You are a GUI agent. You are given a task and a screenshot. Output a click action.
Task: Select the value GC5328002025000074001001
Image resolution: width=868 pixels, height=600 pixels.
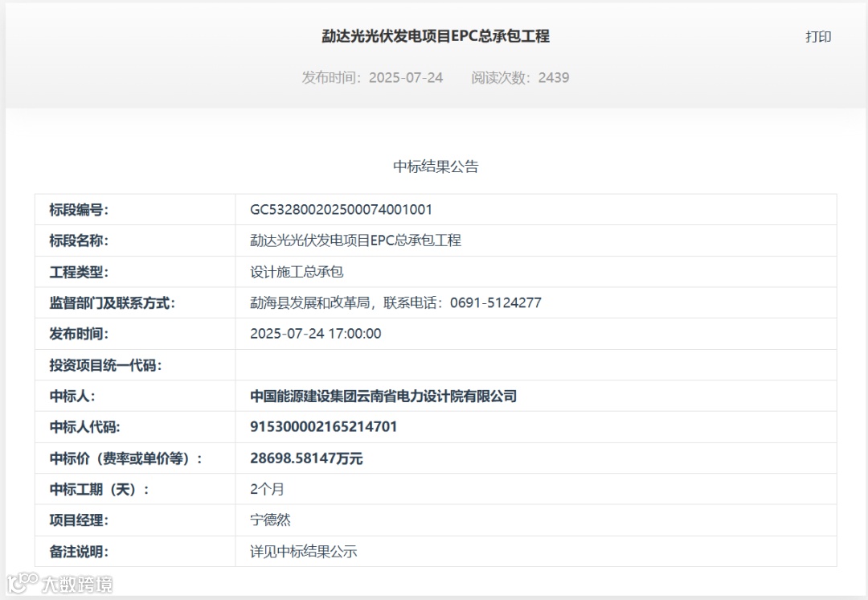[x=341, y=209]
